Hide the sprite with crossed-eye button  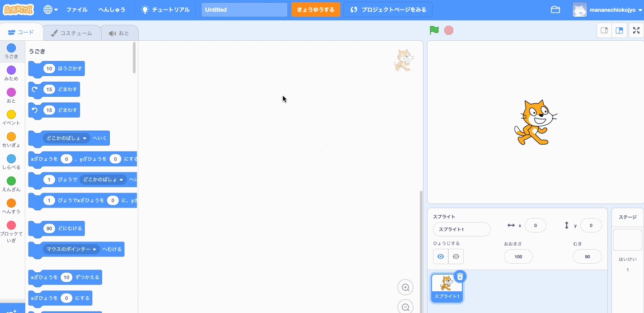(456, 256)
